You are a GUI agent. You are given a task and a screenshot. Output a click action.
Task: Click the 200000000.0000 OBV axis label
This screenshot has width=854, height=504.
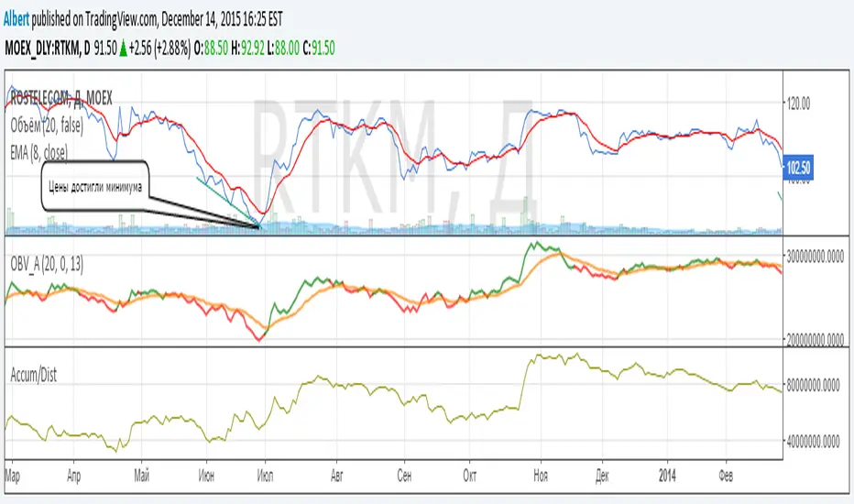tap(815, 340)
